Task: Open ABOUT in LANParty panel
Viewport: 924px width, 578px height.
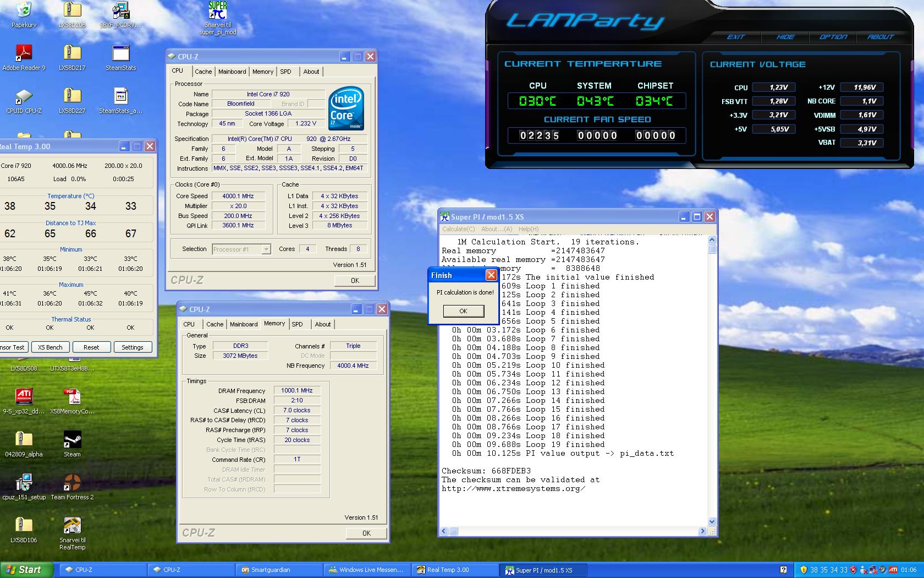Action: 881,37
